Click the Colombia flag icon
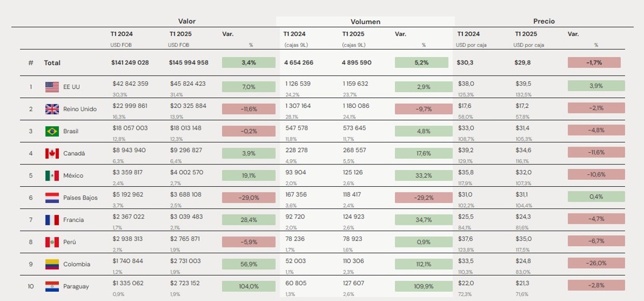The height and width of the screenshot is (301, 644). point(52,264)
